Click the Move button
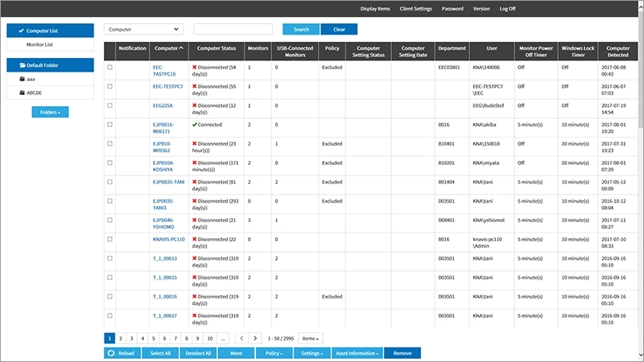 point(236,353)
